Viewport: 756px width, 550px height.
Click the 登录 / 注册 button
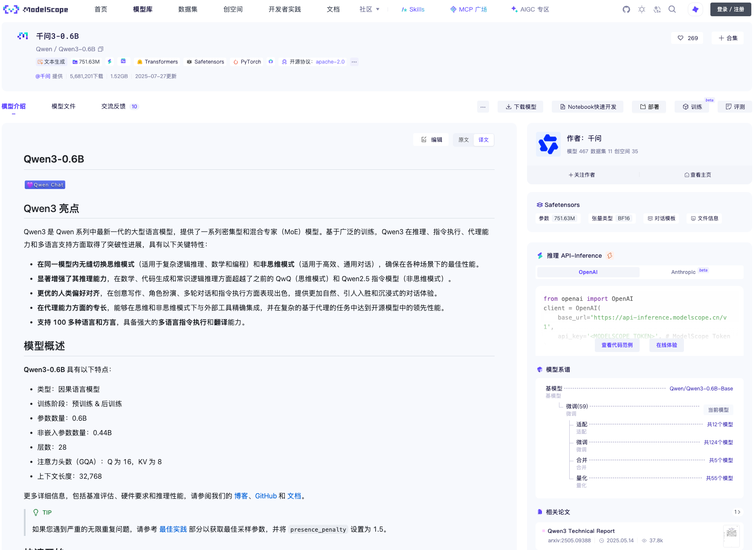click(730, 9)
